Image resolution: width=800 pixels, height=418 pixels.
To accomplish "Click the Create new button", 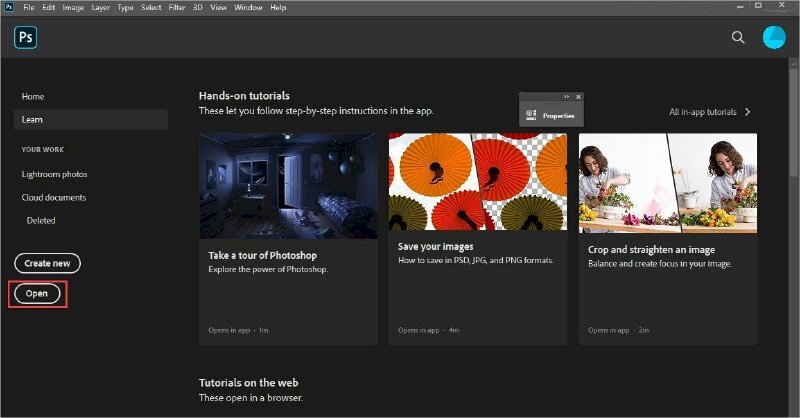I will click(x=47, y=263).
